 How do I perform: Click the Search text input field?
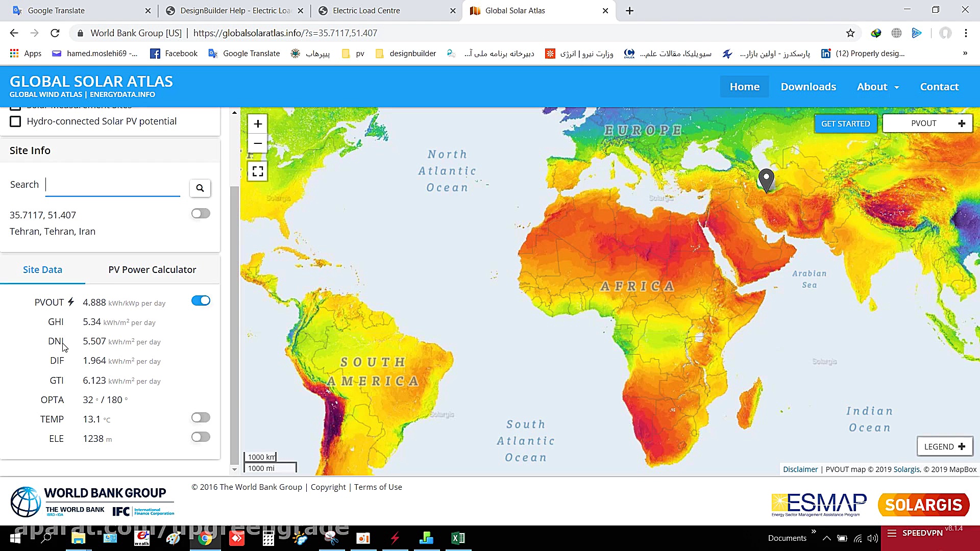113,185
